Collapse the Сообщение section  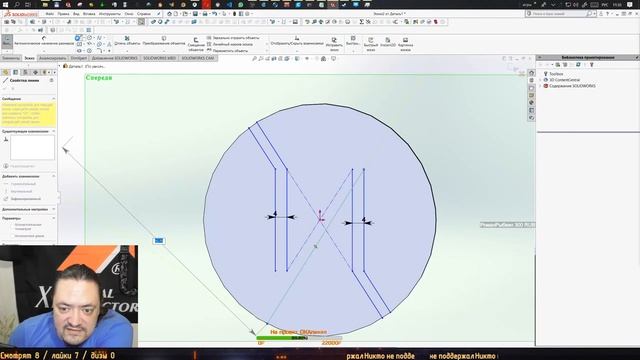tap(53, 99)
